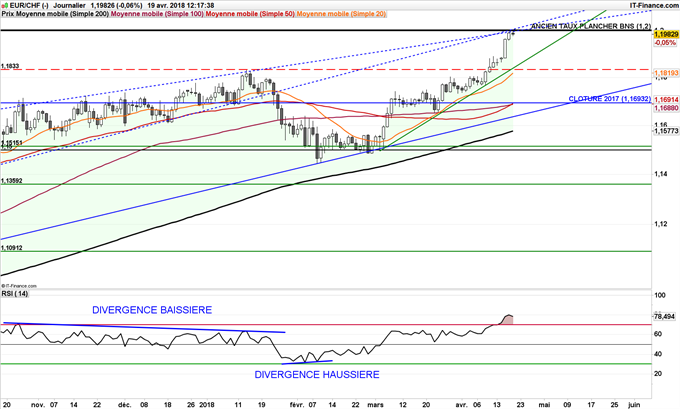
Task: Click the RSI ( 14) indicator label
Action: [x=15, y=294]
